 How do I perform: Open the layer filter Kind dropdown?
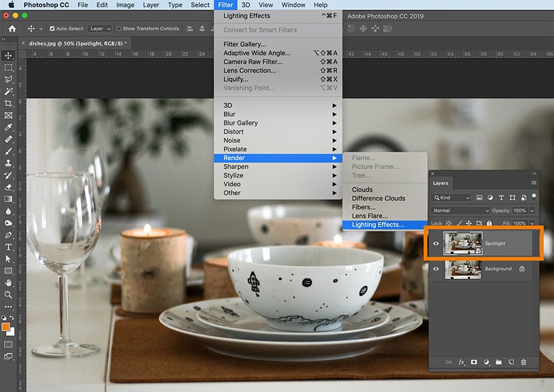(x=451, y=198)
